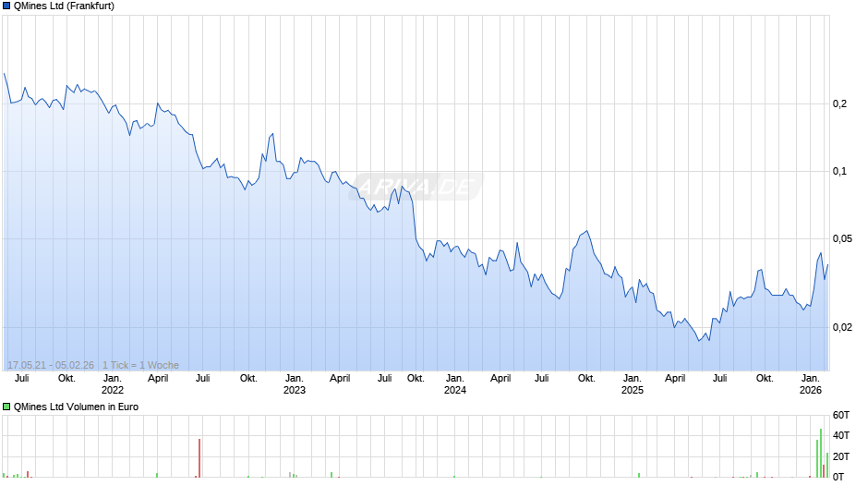868x486 pixels.
Task: Click the blue QMines Ltd legend square
Action: tap(6, 6)
